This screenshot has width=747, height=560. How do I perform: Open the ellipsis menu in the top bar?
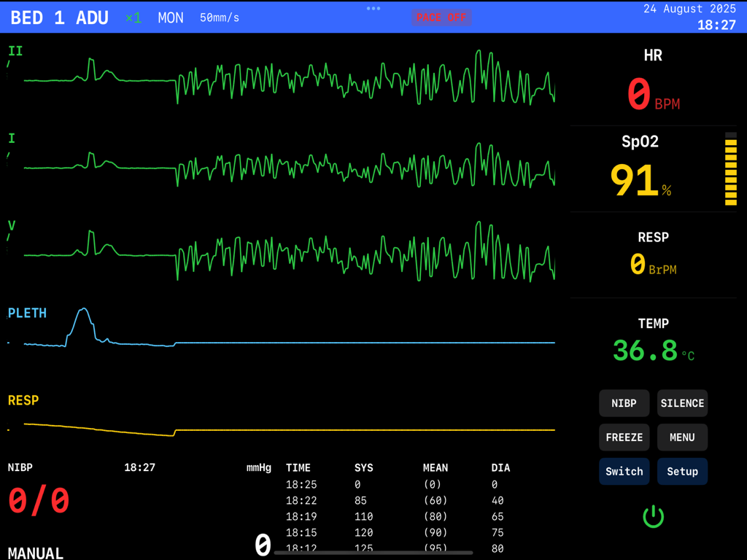click(x=373, y=9)
